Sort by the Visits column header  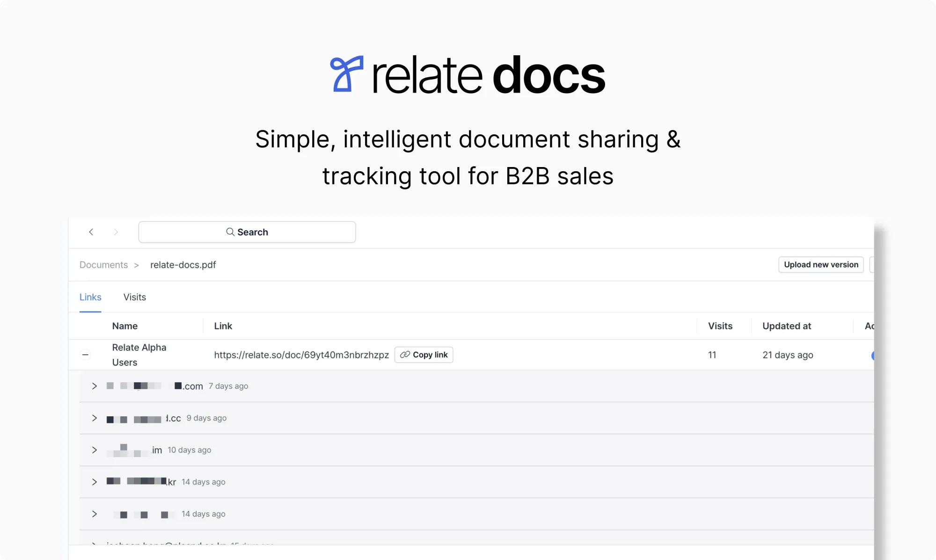pos(720,326)
